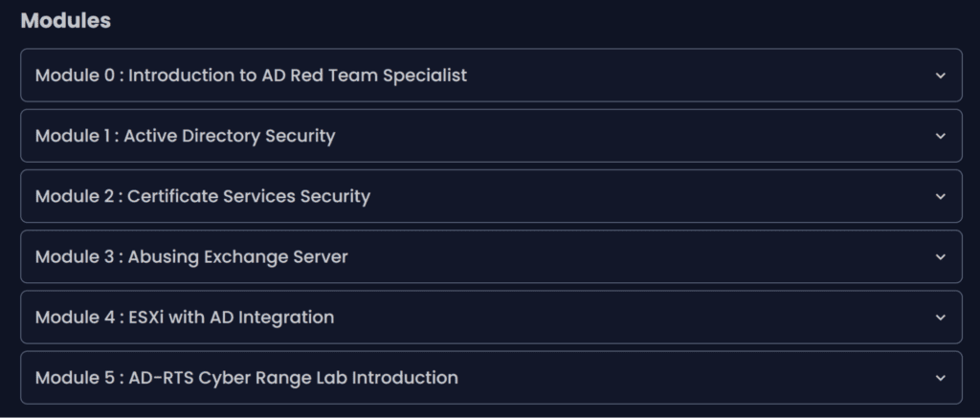
Task: Click the Modules section heading
Action: point(65,21)
